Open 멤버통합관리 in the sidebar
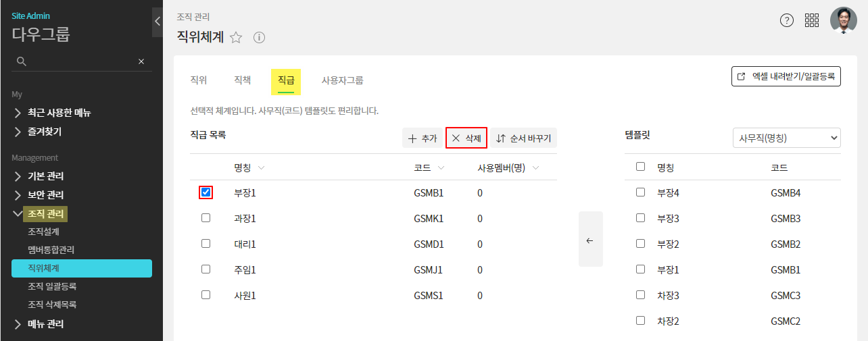The image size is (868, 341). coord(51,250)
